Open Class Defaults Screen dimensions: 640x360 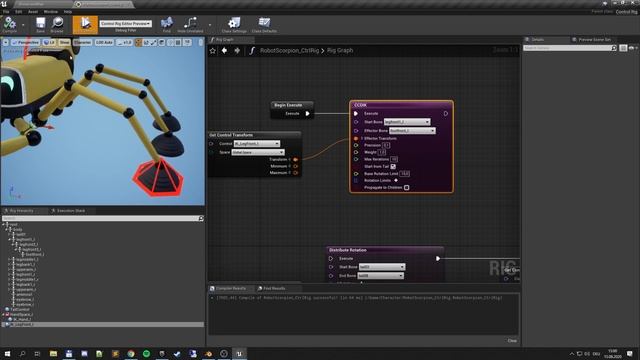point(264,24)
